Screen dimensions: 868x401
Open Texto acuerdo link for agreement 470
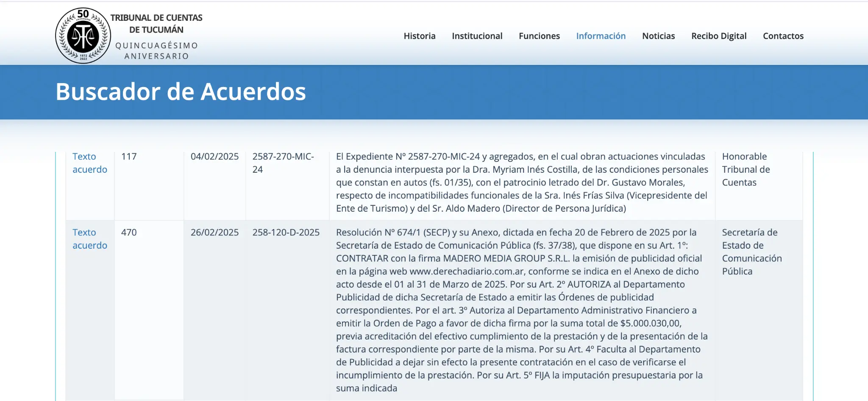click(x=90, y=239)
